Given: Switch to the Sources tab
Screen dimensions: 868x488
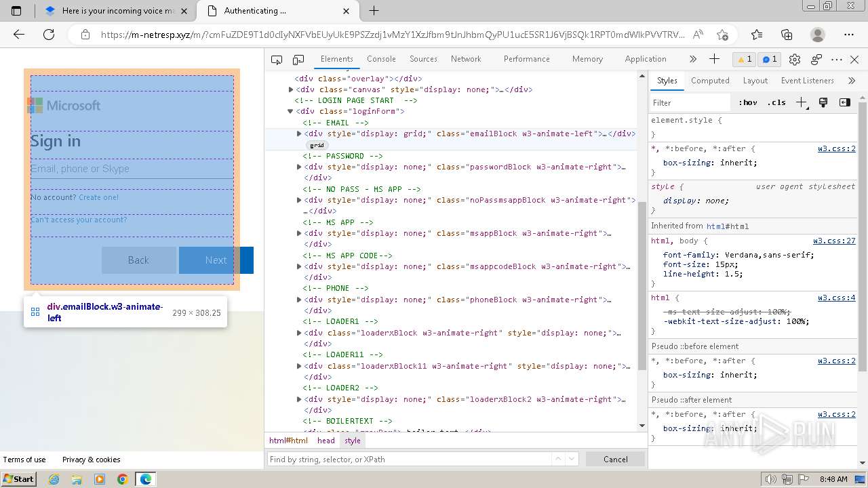Looking at the screenshot, I should coord(423,59).
